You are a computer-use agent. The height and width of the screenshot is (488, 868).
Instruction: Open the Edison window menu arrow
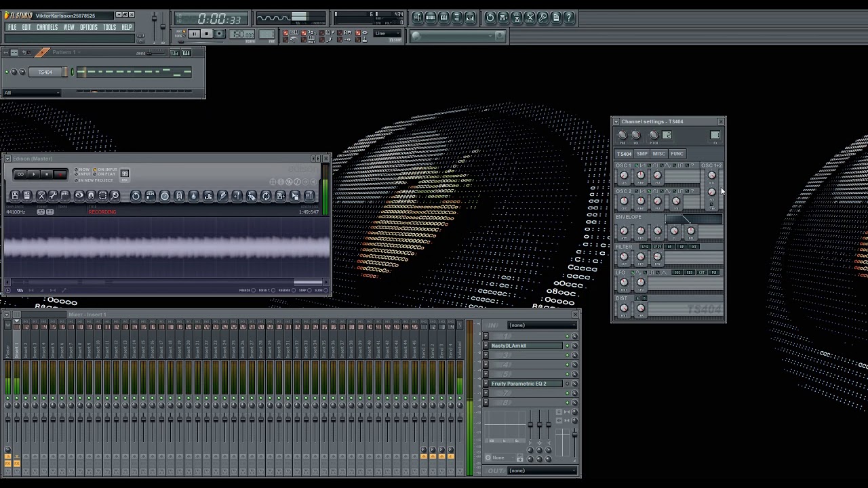(x=7, y=159)
